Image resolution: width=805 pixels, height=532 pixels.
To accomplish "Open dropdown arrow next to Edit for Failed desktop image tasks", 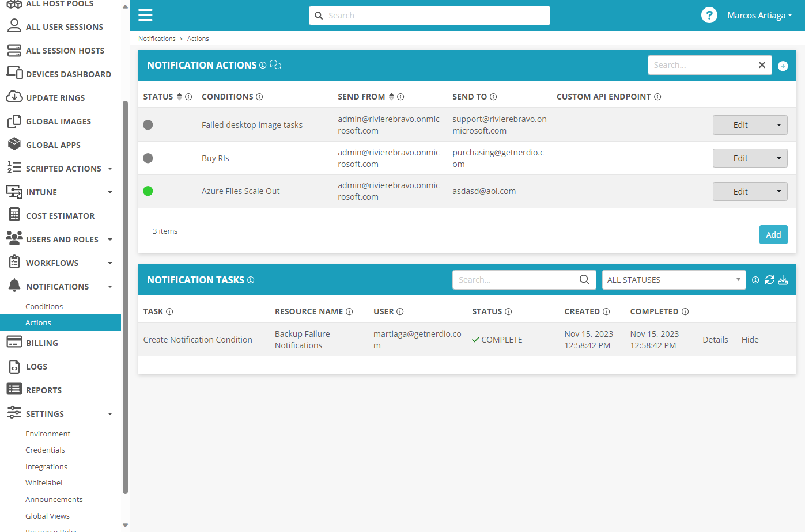I will click(x=778, y=125).
